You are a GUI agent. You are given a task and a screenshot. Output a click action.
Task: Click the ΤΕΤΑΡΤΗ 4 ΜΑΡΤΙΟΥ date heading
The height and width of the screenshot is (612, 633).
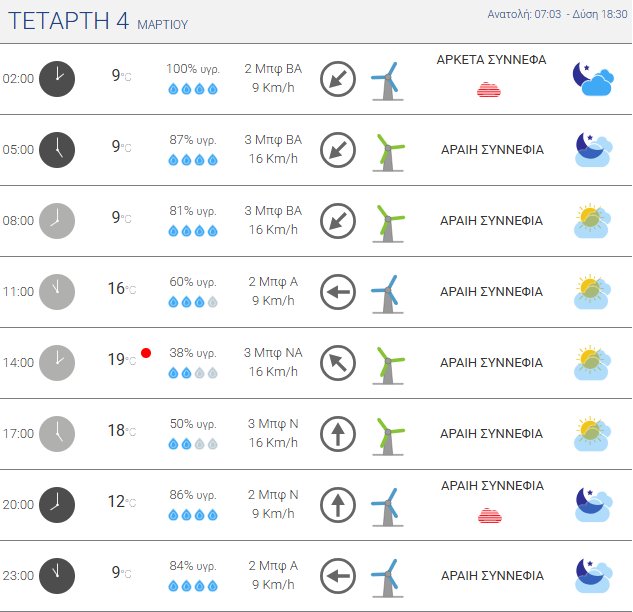97,21
